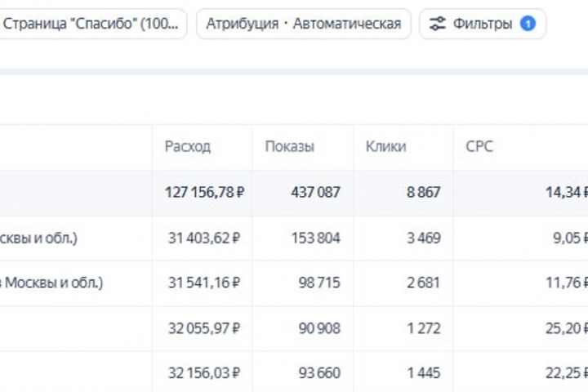Select total impressions cell 437 087
588x392 pixels.
pyautogui.click(x=315, y=193)
